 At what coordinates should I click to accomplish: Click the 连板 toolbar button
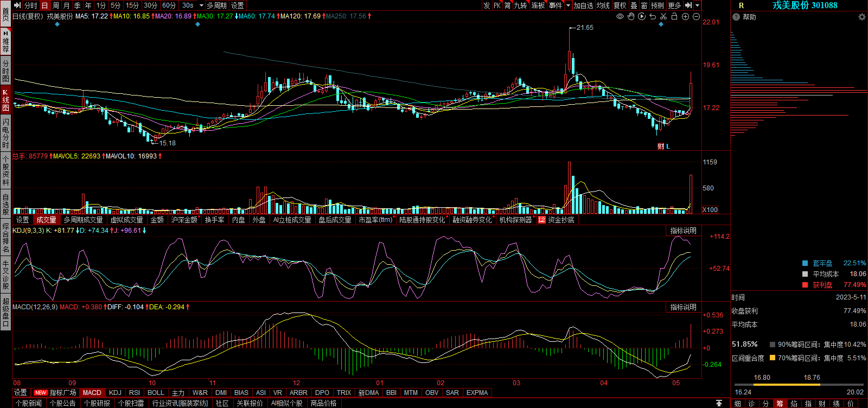538,5
